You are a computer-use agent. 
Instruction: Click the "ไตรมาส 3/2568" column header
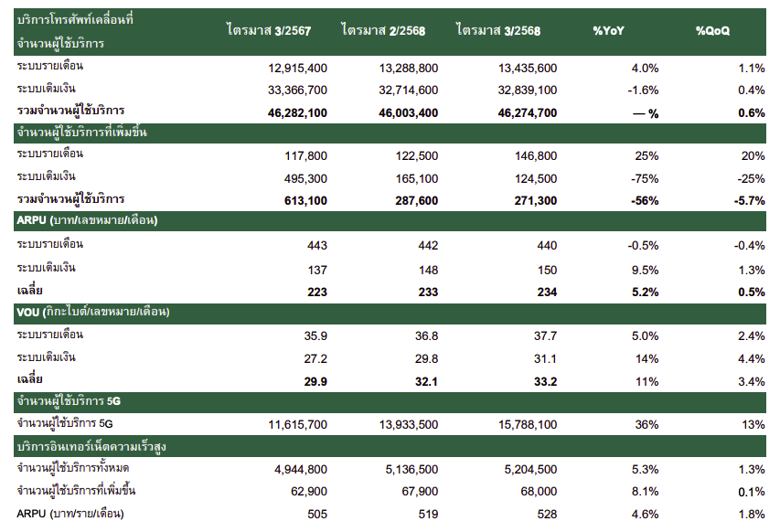pos(497,30)
